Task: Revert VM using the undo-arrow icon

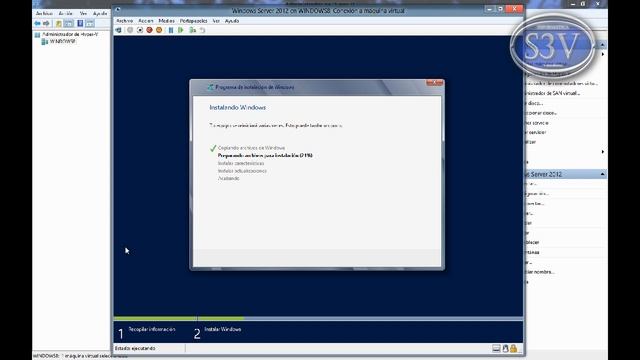Action: click(x=202, y=30)
